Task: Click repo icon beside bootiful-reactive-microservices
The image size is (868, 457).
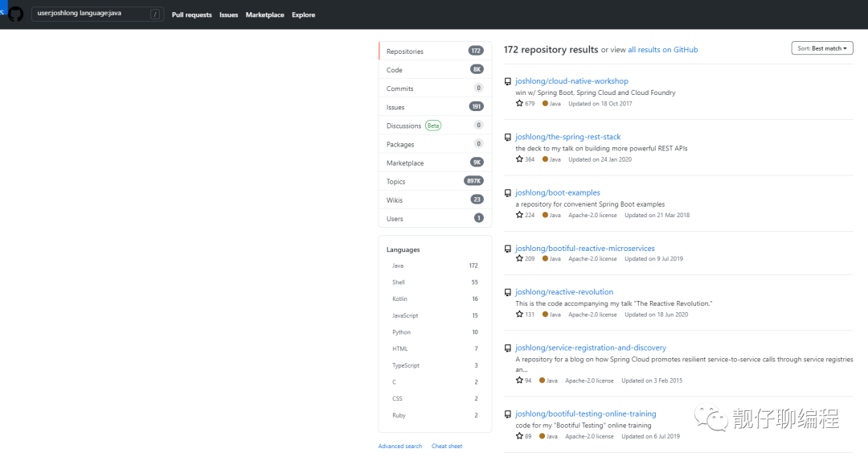Action: [508, 249]
